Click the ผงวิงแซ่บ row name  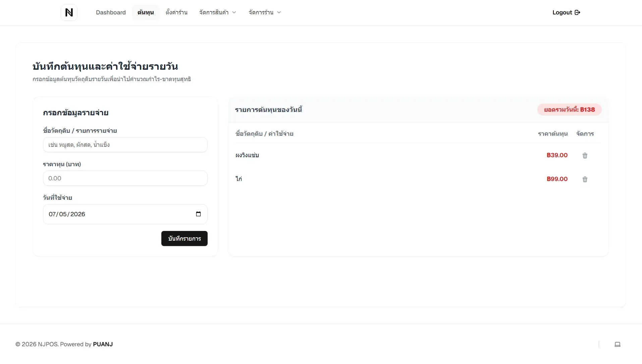(247, 155)
